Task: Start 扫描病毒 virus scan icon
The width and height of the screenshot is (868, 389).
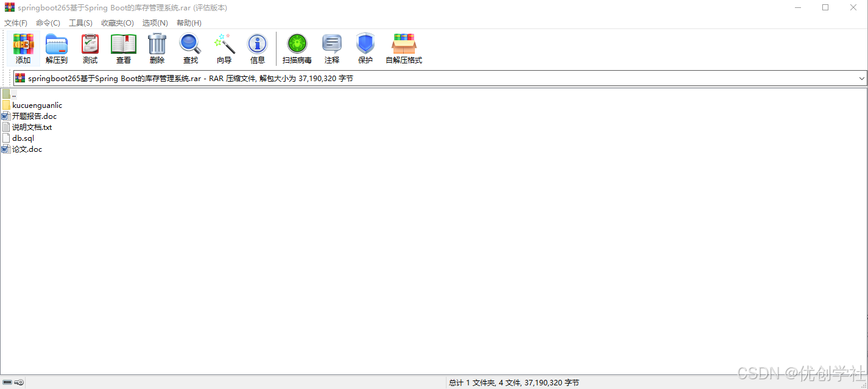Action: coord(297,44)
